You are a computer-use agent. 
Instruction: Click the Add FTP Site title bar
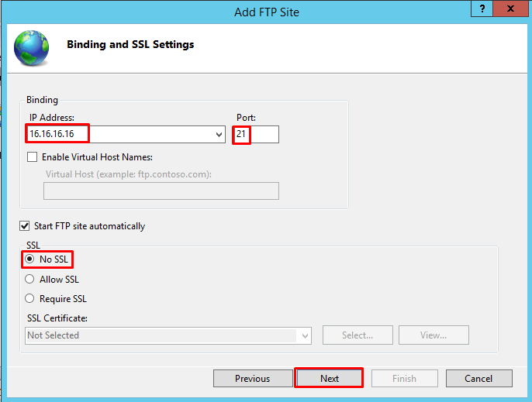[267, 12]
